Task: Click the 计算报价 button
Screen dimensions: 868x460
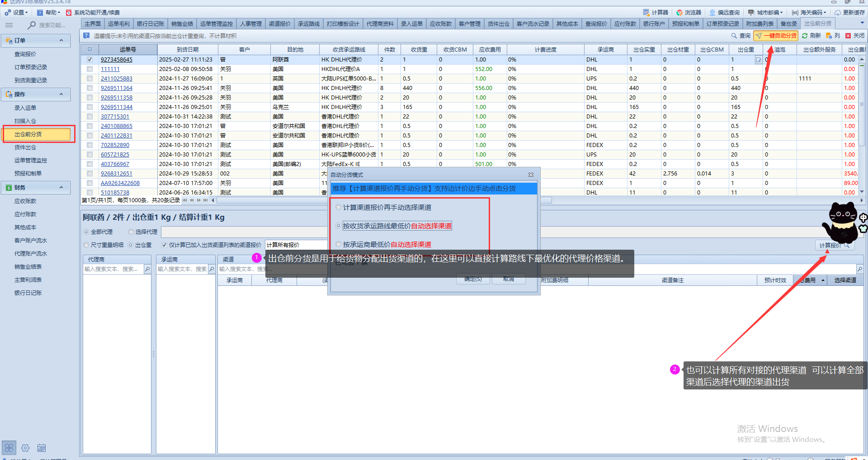Action: tap(834, 245)
